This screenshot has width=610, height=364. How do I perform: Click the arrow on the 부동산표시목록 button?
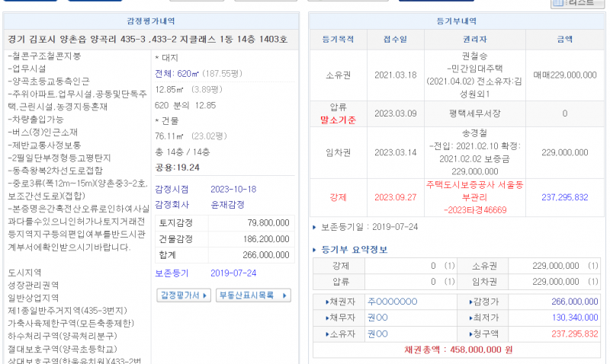click(x=285, y=295)
